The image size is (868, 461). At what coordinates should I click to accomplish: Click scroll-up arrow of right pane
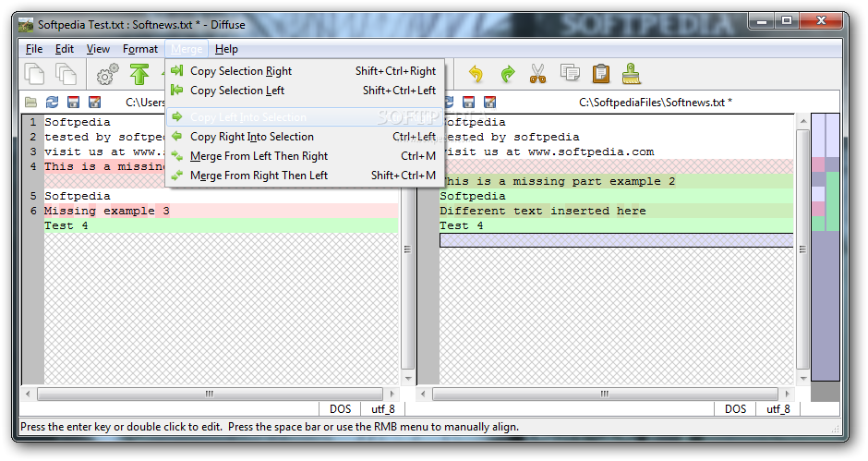pyautogui.click(x=802, y=120)
